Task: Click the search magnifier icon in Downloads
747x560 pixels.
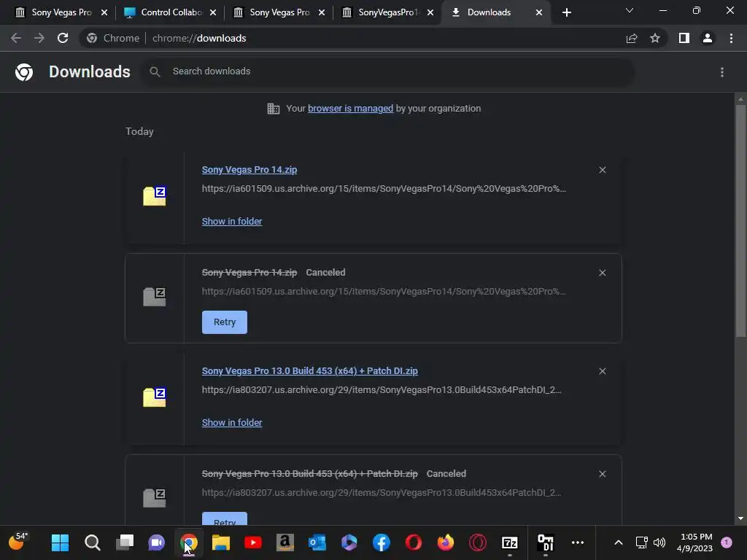Action: [x=155, y=72]
